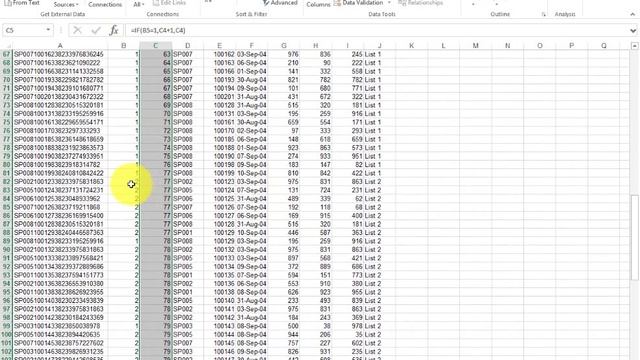Image resolution: width=640 pixels, height=360 pixels.
Task: Select column J header
Action: (380, 46)
